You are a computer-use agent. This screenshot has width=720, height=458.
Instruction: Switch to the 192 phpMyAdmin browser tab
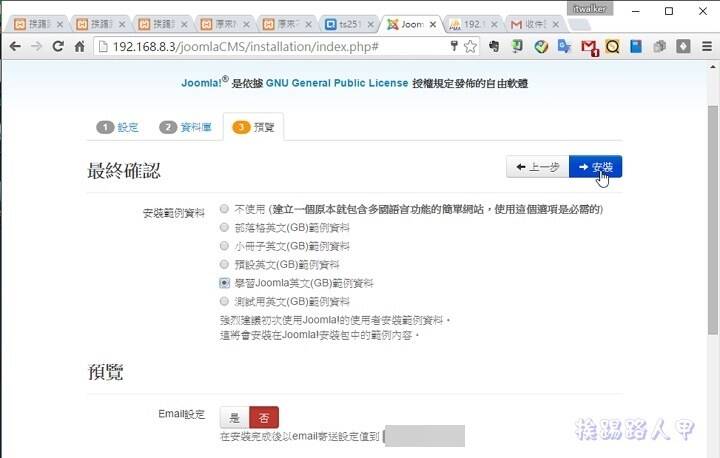coord(473,24)
